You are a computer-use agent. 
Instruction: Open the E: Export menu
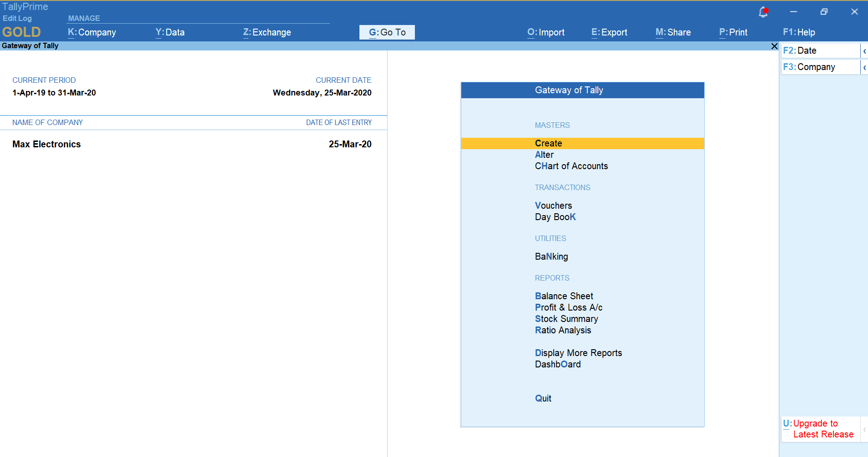tap(609, 32)
